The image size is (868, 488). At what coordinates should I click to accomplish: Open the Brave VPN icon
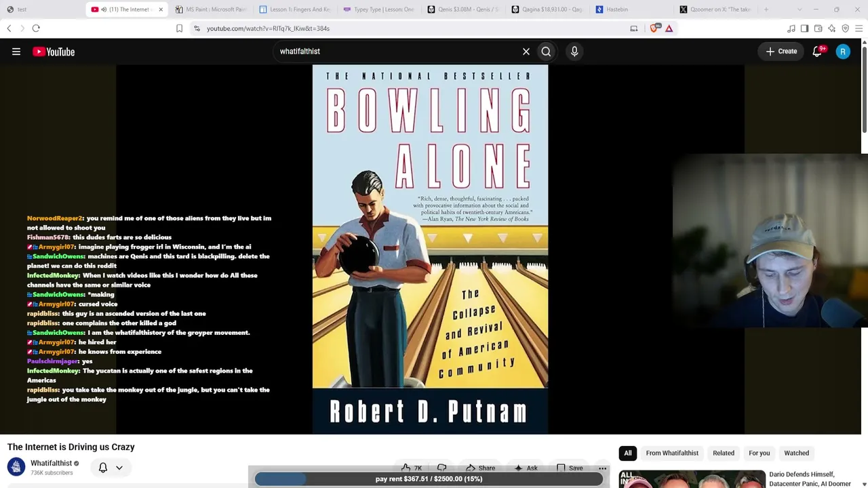(846, 28)
